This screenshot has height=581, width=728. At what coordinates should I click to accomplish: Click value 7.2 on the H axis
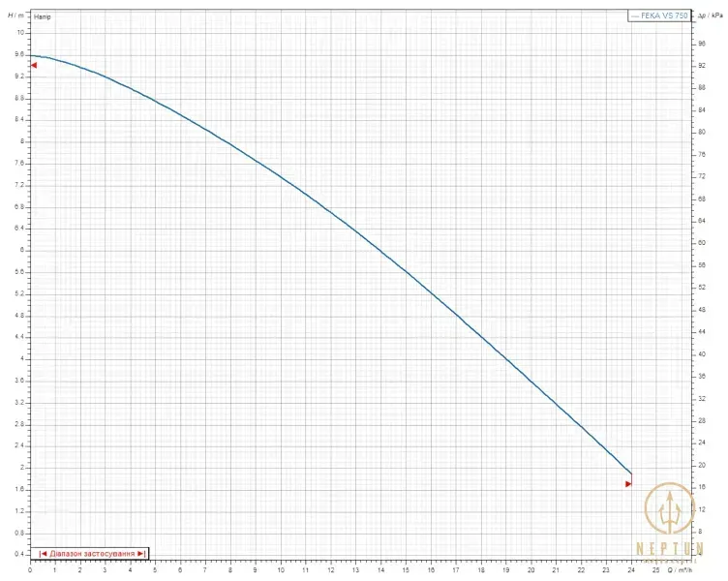[x=19, y=185]
